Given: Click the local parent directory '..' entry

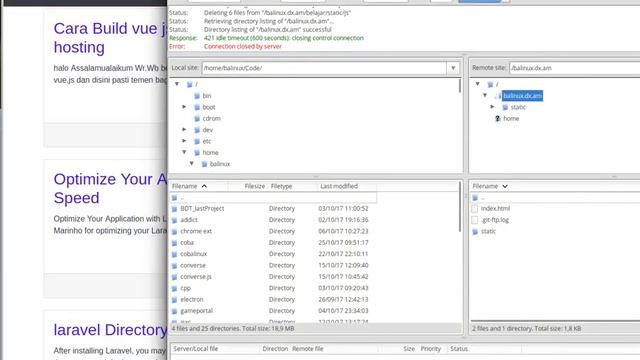Looking at the screenshot, I should pyautogui.click(x=273, y=198).
